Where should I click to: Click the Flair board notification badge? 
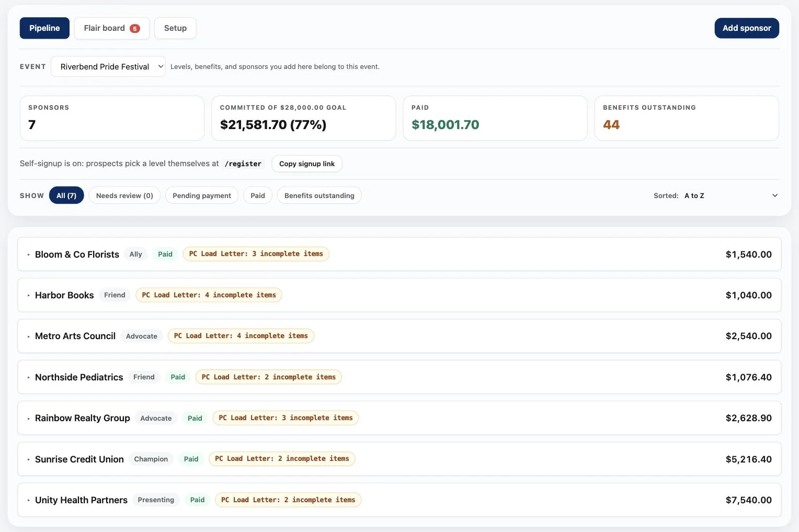point(135,29)
